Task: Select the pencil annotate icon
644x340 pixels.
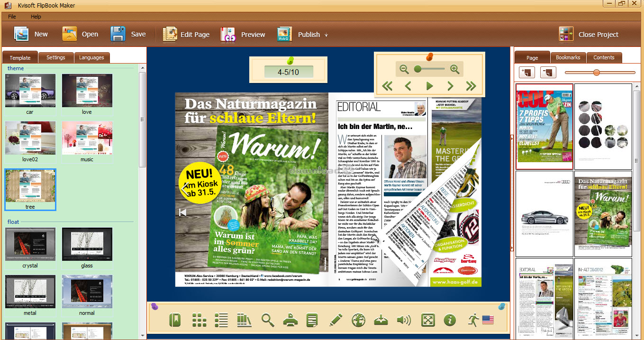Action: (x=336, y=320)
